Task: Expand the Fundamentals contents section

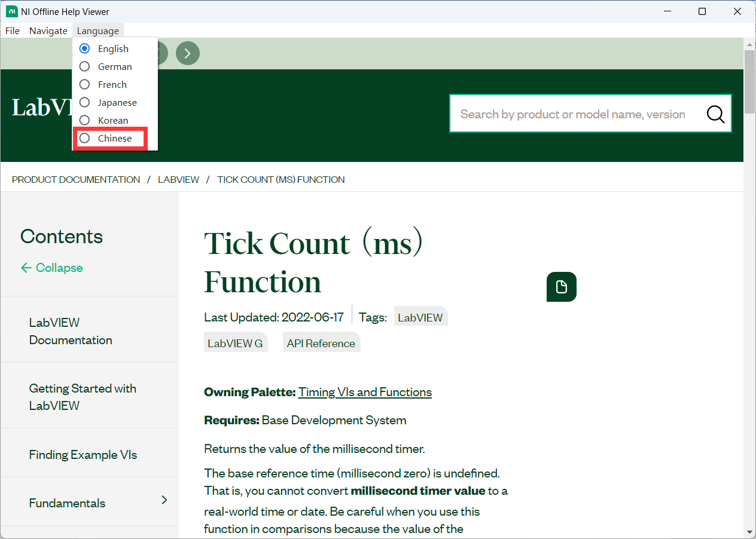Action: [x=164, y=500]
